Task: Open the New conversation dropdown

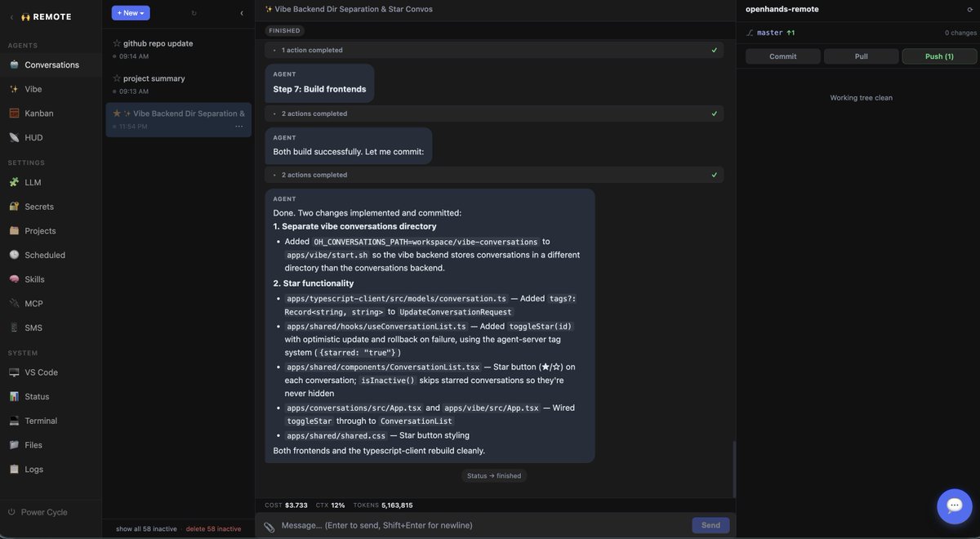Action: 131,13
